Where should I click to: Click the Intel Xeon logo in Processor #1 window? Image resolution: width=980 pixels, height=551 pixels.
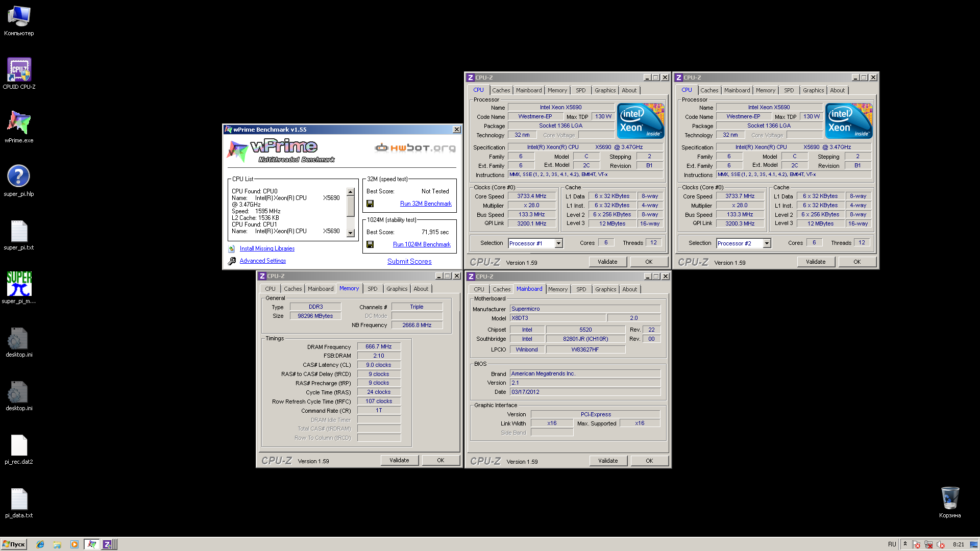point(641,121)
